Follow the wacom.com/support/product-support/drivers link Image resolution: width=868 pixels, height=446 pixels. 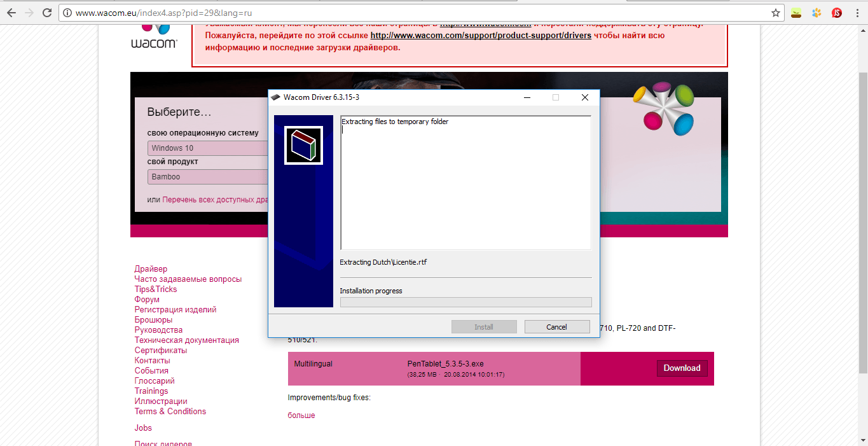coord(481,36)
